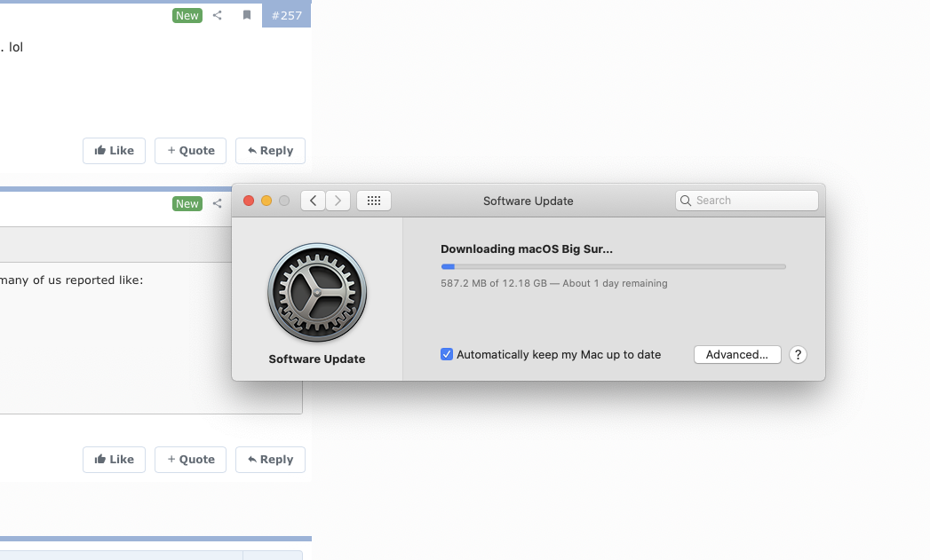Show all preferences grid button

point(374,201)
